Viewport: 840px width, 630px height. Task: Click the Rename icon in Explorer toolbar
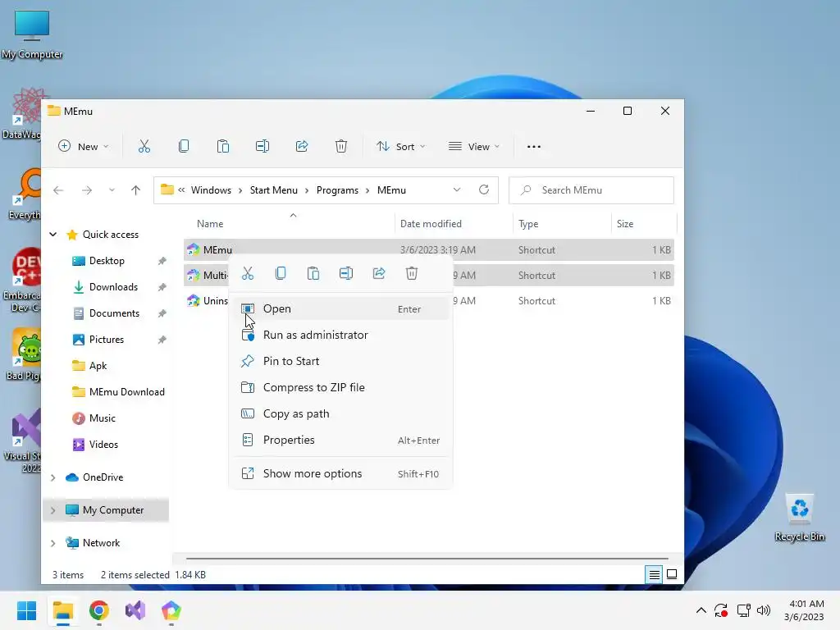262,146
